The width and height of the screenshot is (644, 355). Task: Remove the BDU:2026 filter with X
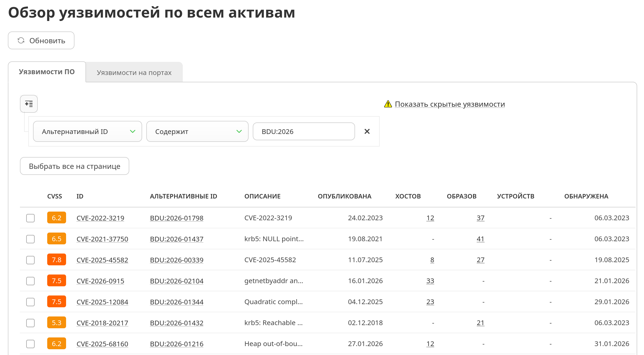coord(367,131)
